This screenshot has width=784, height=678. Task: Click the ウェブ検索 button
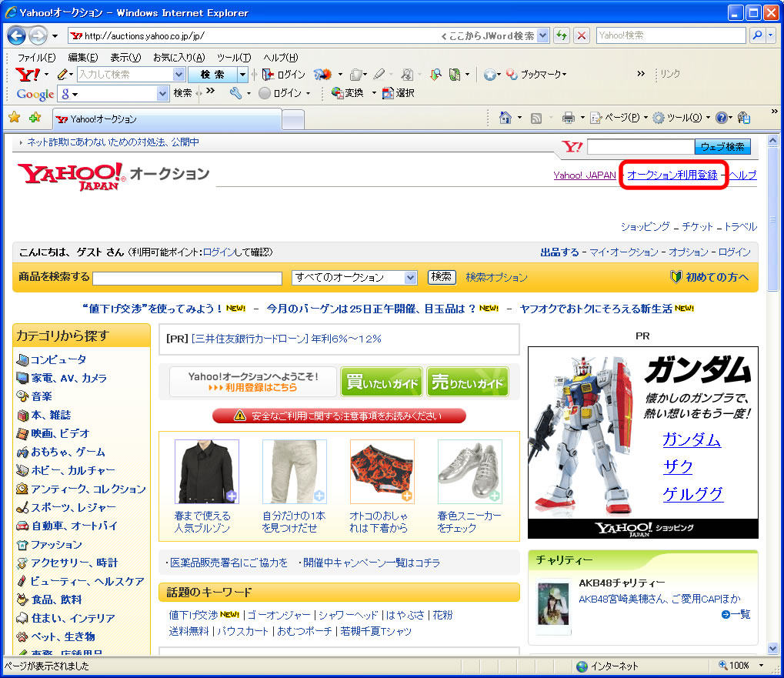[722, 146]
